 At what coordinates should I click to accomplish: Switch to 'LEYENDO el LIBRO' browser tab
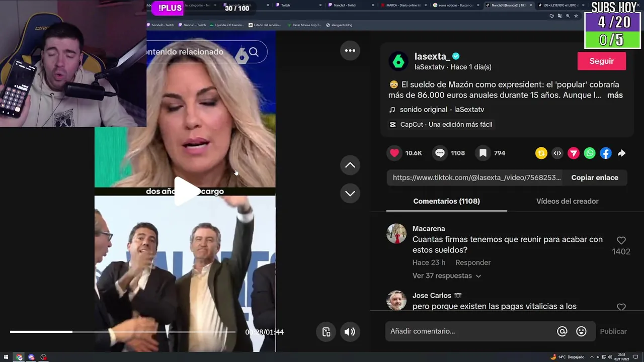click(x=561, y=5)
